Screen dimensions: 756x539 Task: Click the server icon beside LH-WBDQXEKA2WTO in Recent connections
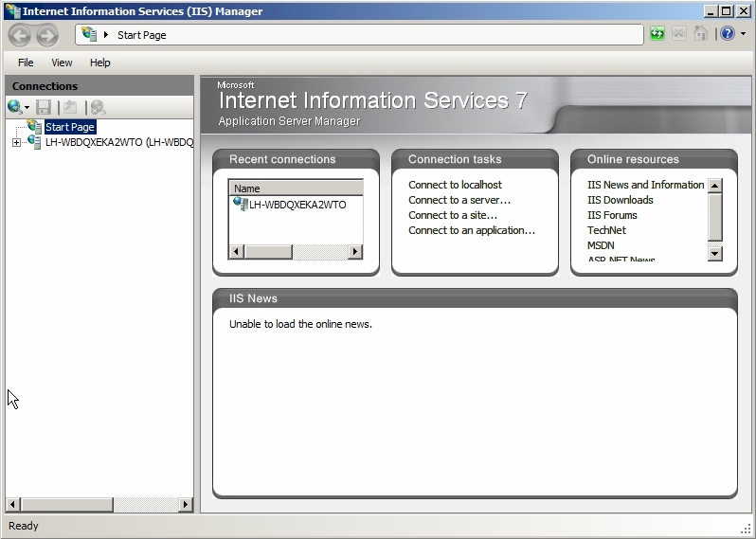(241, 204)
